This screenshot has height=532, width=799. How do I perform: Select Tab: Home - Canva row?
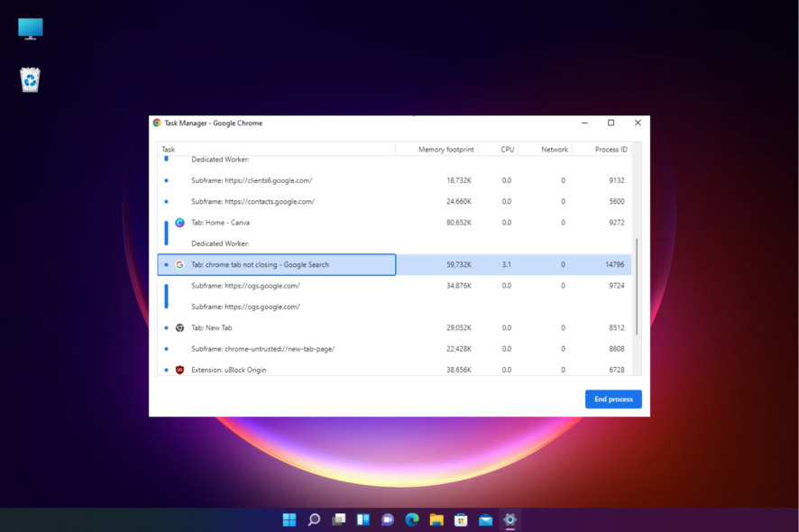tap(394, 222)
